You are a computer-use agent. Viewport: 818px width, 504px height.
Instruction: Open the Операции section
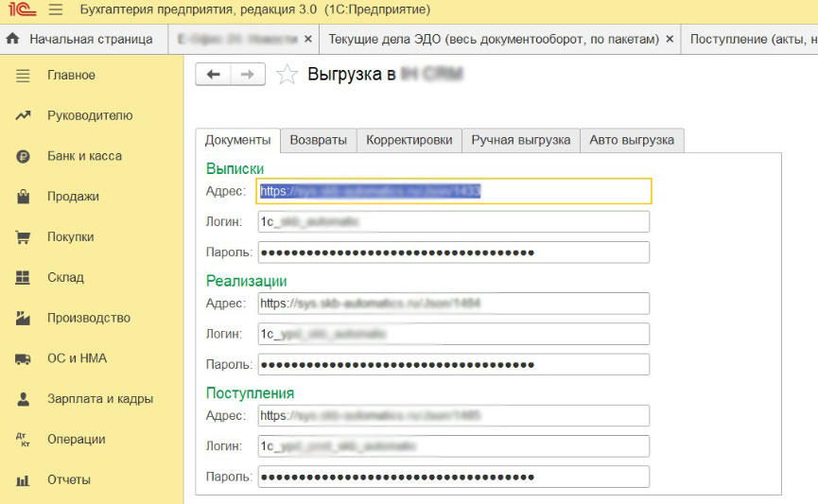click(77, 440)
